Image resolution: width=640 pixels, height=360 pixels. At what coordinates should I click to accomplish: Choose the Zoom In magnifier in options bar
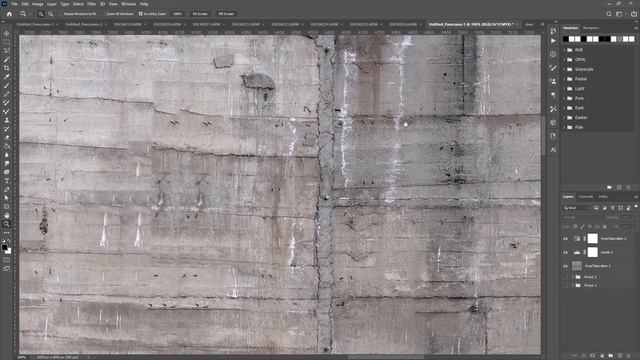41,13
